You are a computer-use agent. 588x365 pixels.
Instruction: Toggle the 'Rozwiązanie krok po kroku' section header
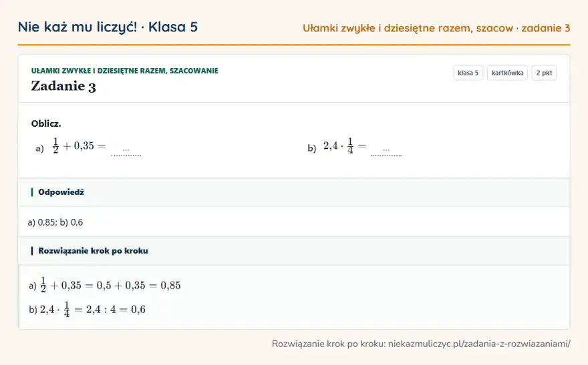294,251
